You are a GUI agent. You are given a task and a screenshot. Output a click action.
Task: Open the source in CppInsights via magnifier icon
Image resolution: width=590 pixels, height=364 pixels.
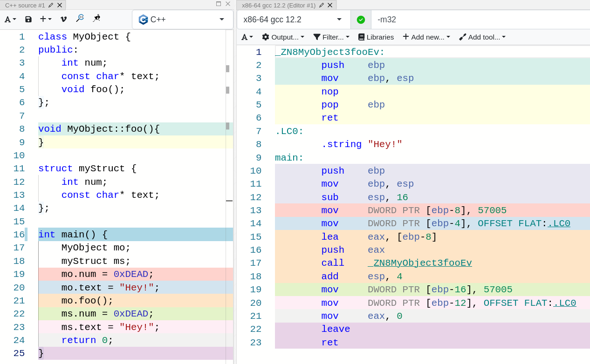coord(80,18)
